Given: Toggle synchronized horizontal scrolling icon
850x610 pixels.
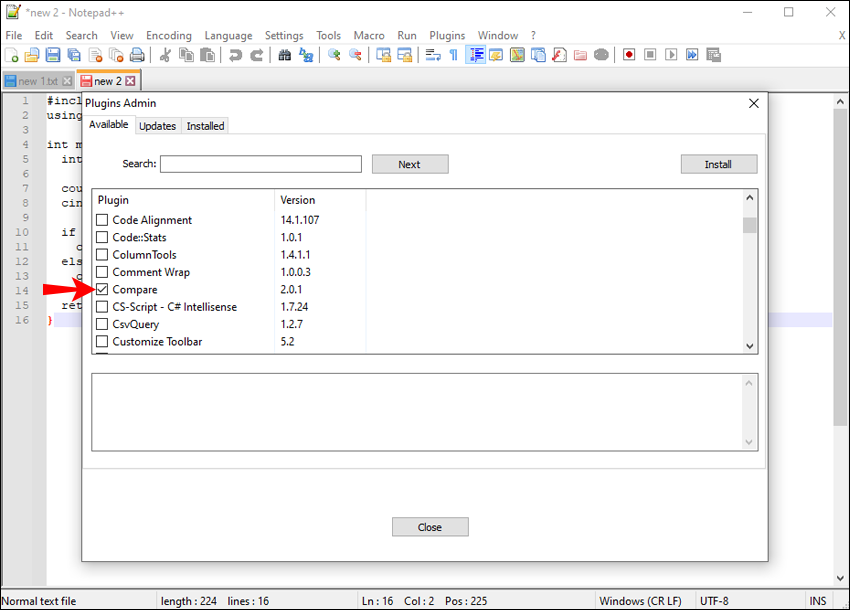Looking at the screenshot, I should (x=404, y=55).
